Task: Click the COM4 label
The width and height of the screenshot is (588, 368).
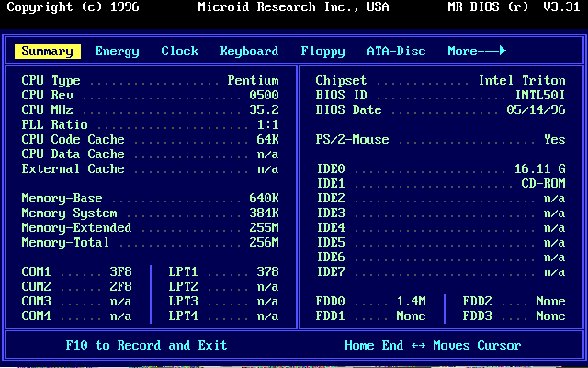Action: [x=37, y=316]
